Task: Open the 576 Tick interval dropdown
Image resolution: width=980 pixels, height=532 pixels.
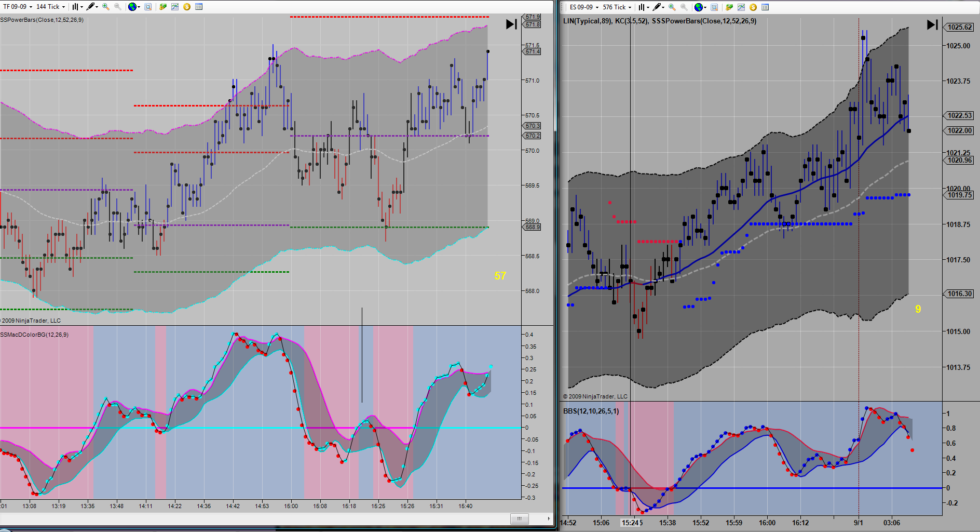Action: 617,7
